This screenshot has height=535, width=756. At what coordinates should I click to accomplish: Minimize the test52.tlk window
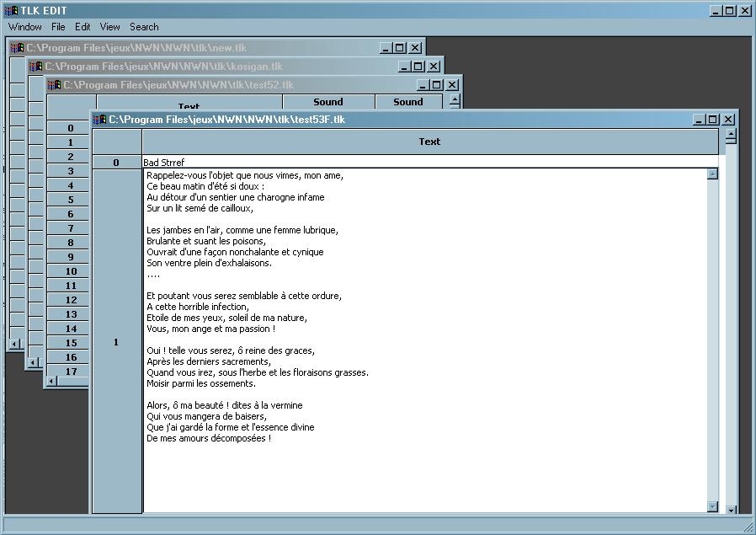tap(423, 85)
